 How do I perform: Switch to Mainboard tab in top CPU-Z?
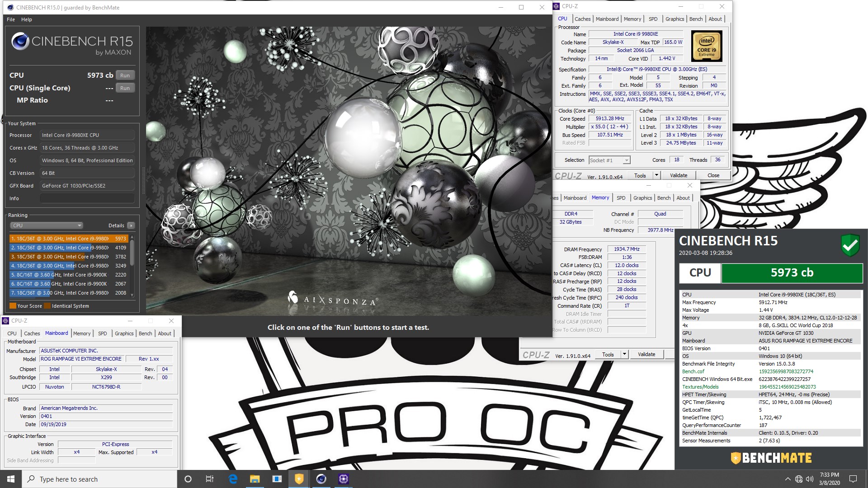pyautogui.click(x=607, y=19)
